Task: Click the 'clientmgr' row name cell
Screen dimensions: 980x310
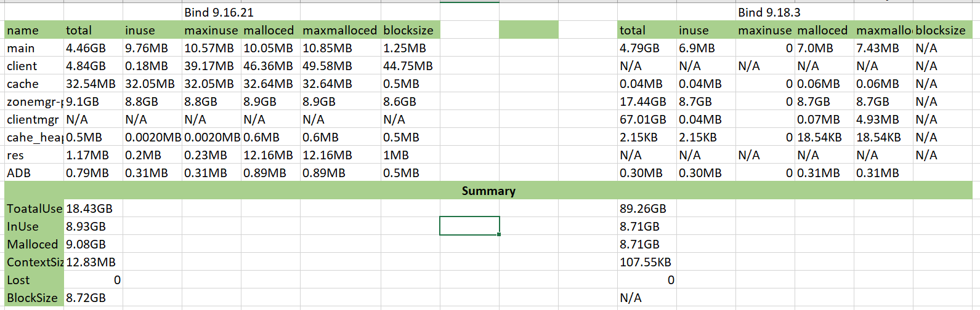Action: pyautogui.click(x=34, y=119)
